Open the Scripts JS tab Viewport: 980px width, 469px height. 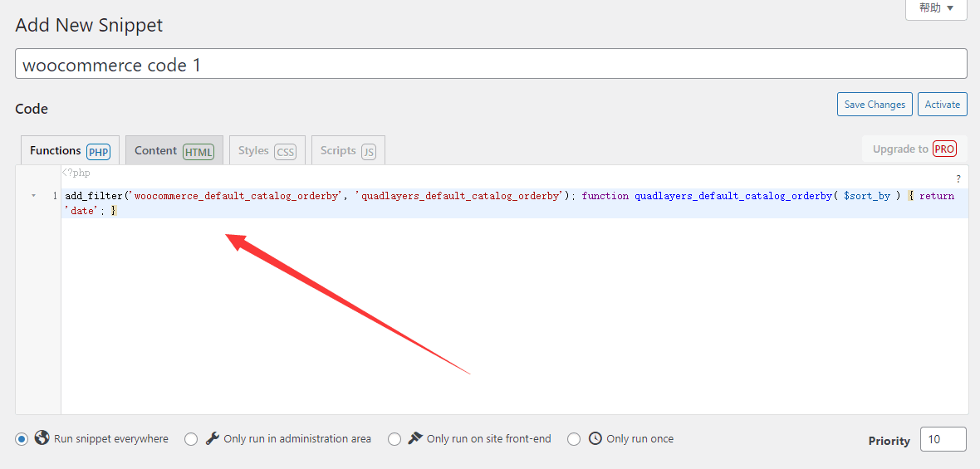[x=348, y=151]
